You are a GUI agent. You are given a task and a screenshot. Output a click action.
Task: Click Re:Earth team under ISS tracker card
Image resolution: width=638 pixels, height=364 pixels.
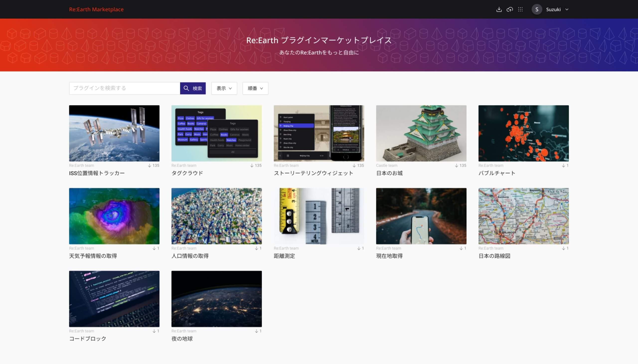(81, 165)
